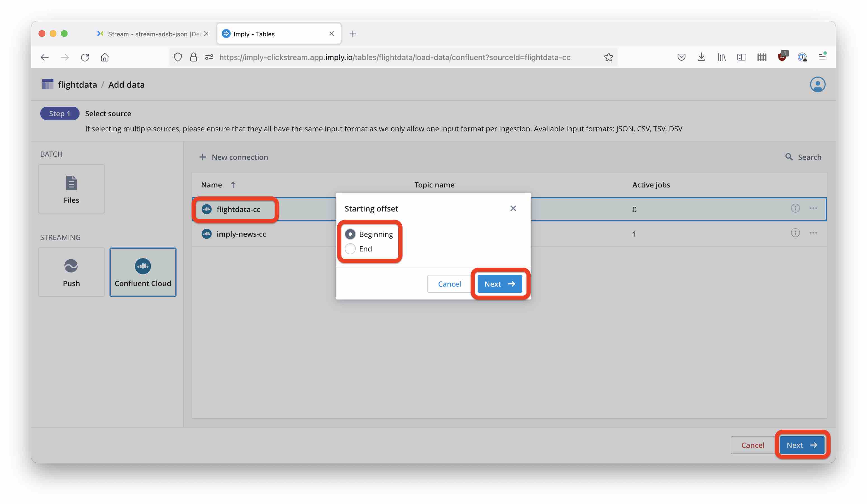Image resolution: width=867 pixels, height=504 pixels.
Task: Open more options for flightdata-cc row
Action: pos(813,208)
